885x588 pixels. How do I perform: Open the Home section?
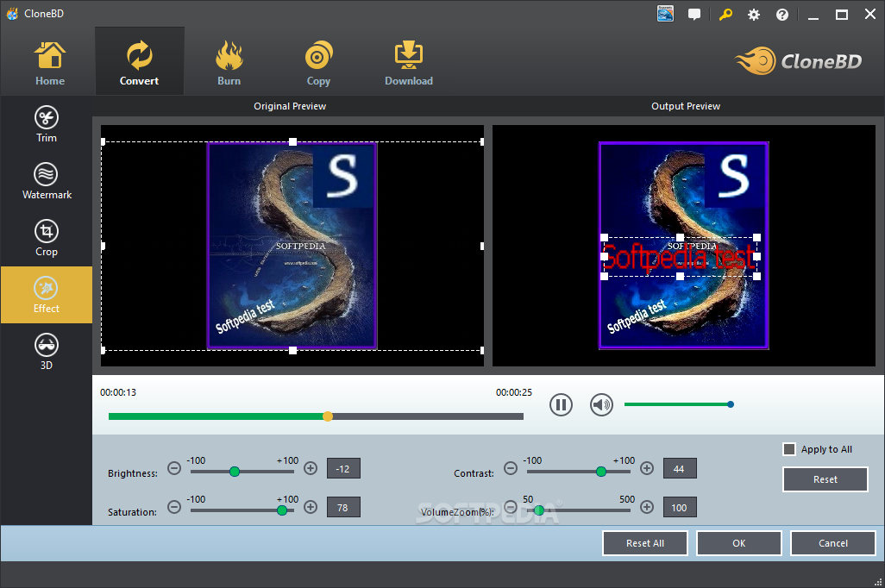tap(50, 64)
